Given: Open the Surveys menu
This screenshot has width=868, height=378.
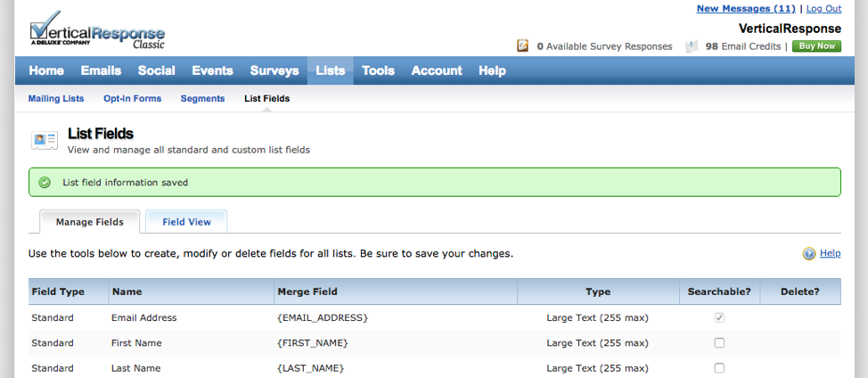Looking at the screenshot, I should click(x=274, y=70).
